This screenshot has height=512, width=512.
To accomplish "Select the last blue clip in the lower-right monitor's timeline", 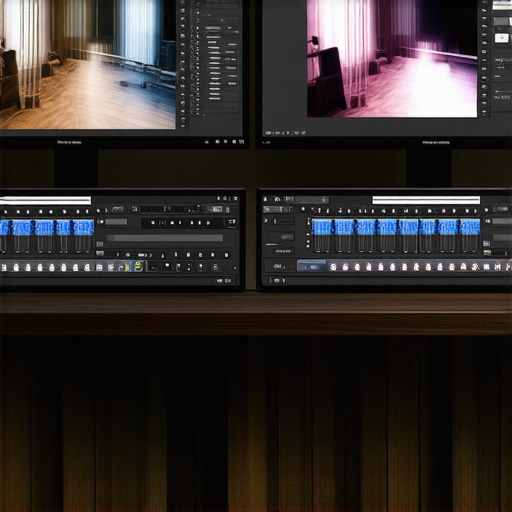I will (470, 227).
